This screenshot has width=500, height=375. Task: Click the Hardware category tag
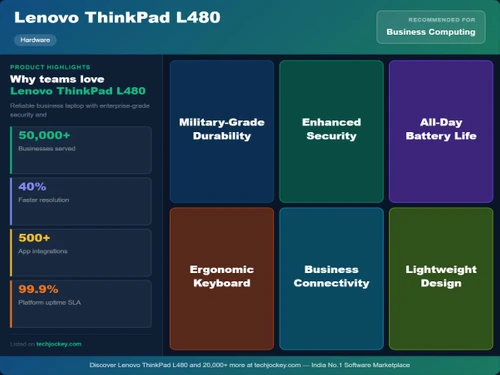35,40
